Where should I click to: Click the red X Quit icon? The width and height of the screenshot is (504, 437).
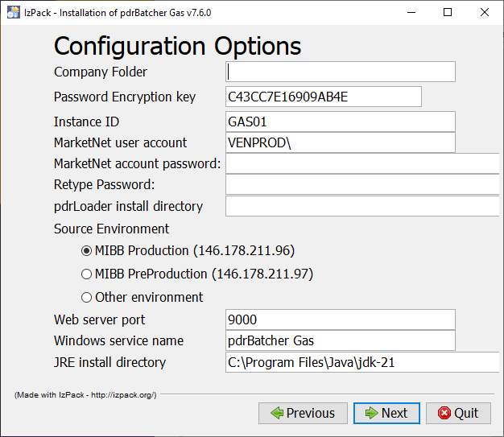(x=444, y=413)
